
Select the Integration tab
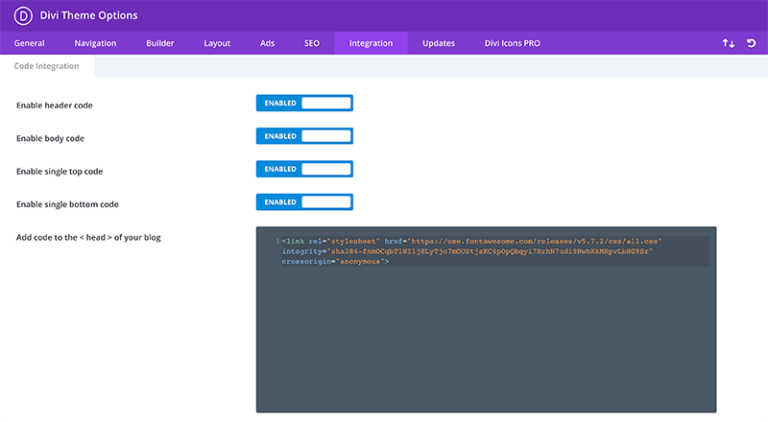click(x=371, y=43)
